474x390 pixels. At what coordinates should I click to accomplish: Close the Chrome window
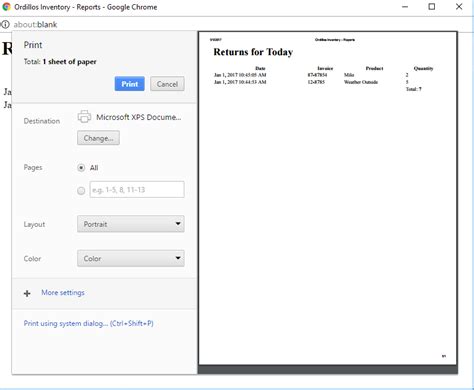click(x=459, y=7)
